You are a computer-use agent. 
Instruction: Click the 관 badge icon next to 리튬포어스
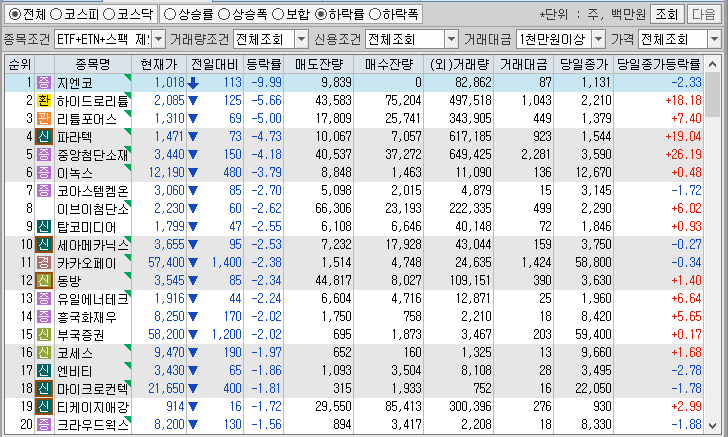coord(44,118)
